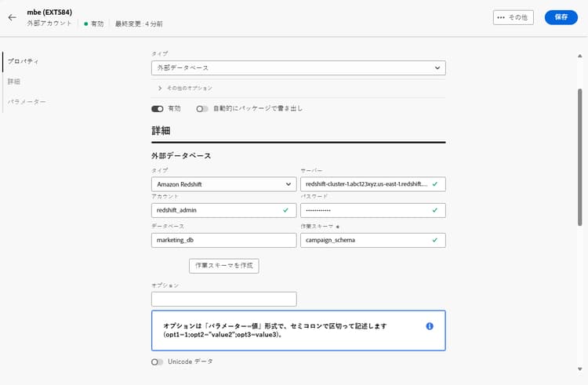This screenshot has width=588, height=385.
Task: Click the marketing_db database field
Action: (224, 240)
